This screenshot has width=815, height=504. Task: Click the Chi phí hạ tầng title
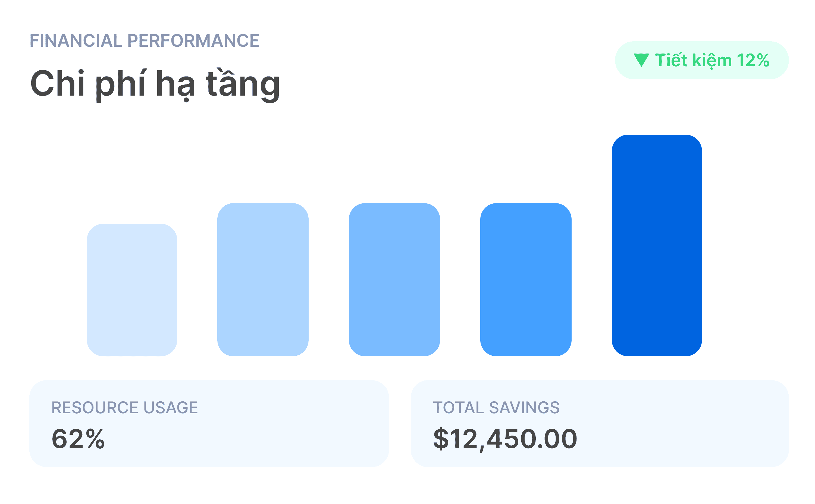[x=155, y=85]
